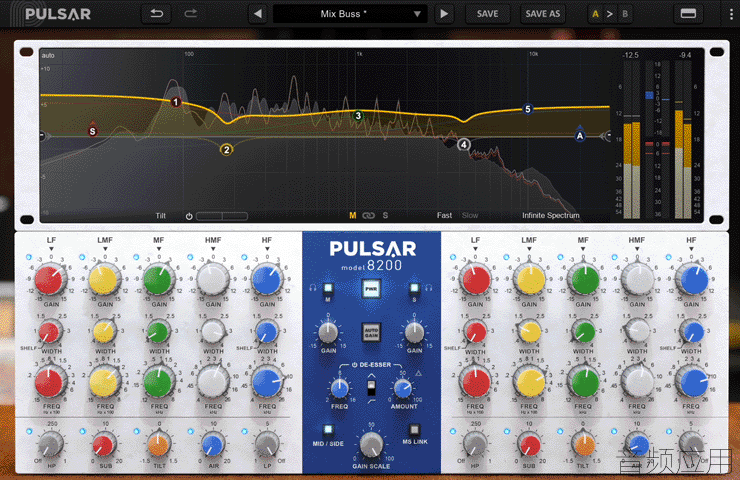
Task: Toggle the HMF band LED in left EQ section
Action: pos(190,257)
